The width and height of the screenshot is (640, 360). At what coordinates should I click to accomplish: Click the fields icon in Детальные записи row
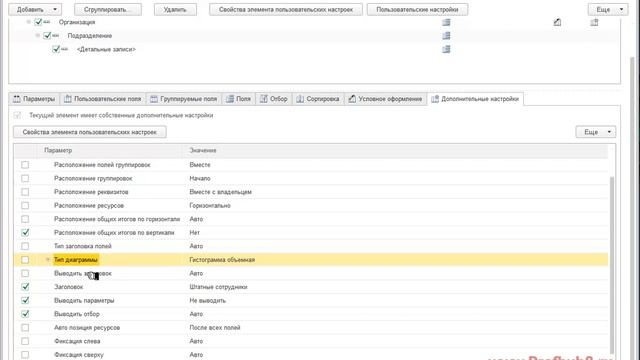[x=446, y=49]
